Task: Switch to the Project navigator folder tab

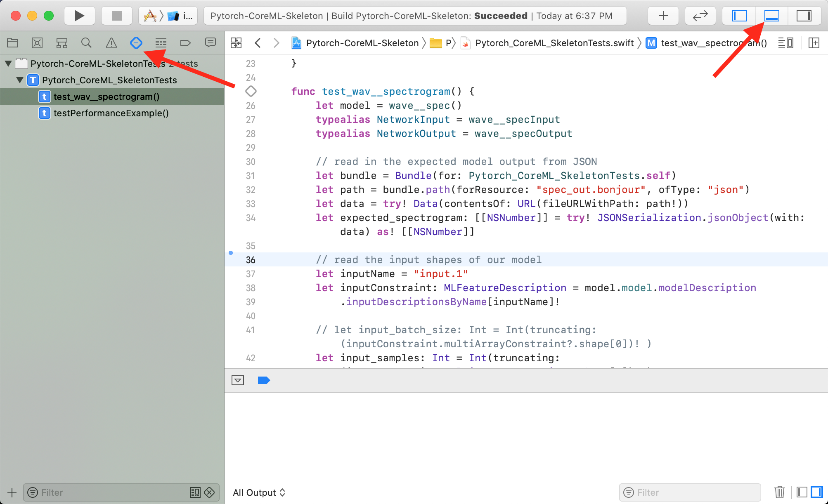Action: click(x=12, y=43)
